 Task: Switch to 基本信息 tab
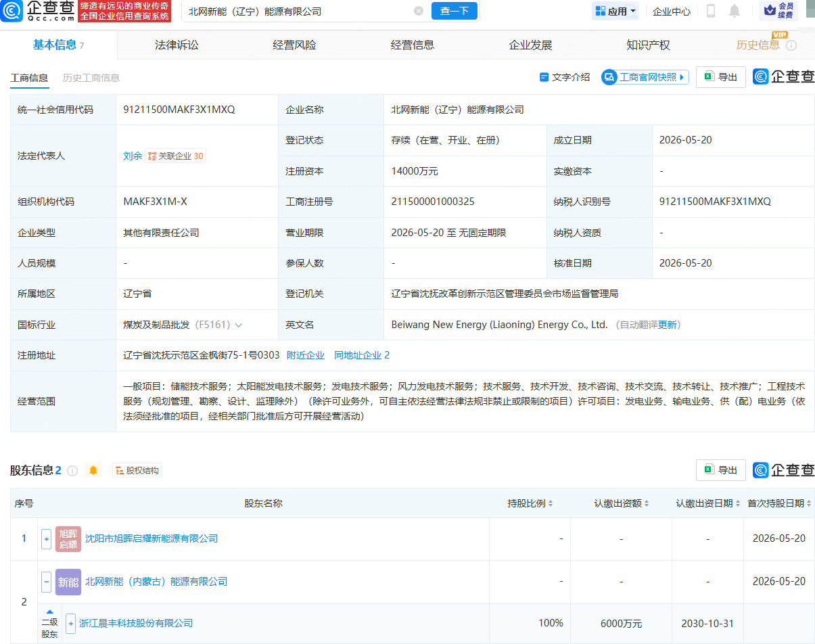coord(58,45)
